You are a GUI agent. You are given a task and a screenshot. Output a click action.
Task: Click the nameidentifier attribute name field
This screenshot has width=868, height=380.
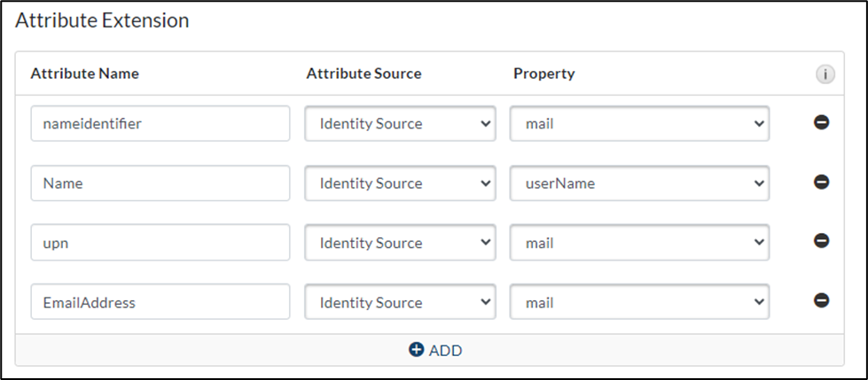(160, 124)
